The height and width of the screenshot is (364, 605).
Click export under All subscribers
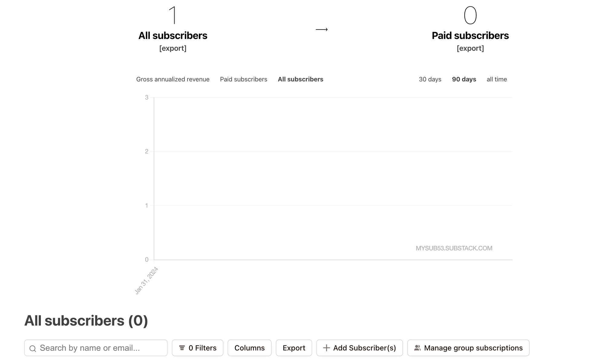(173, 48)
